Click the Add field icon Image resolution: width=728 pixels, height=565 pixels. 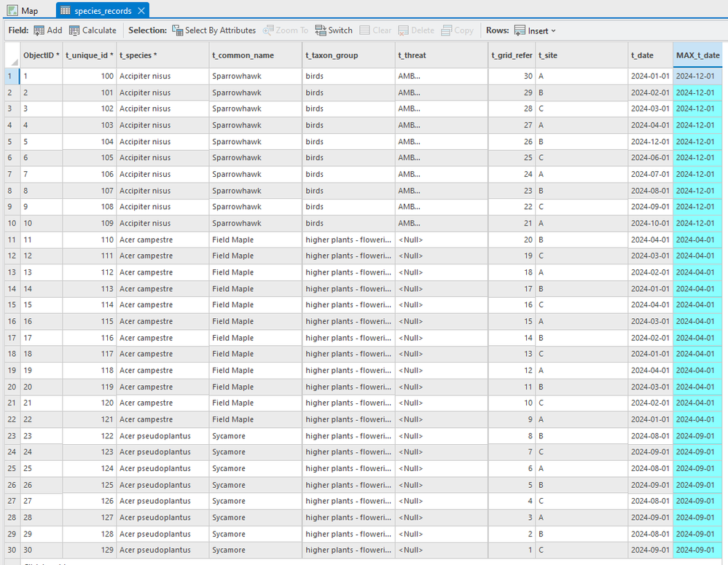pyautogui.click(x=39, y=30)
